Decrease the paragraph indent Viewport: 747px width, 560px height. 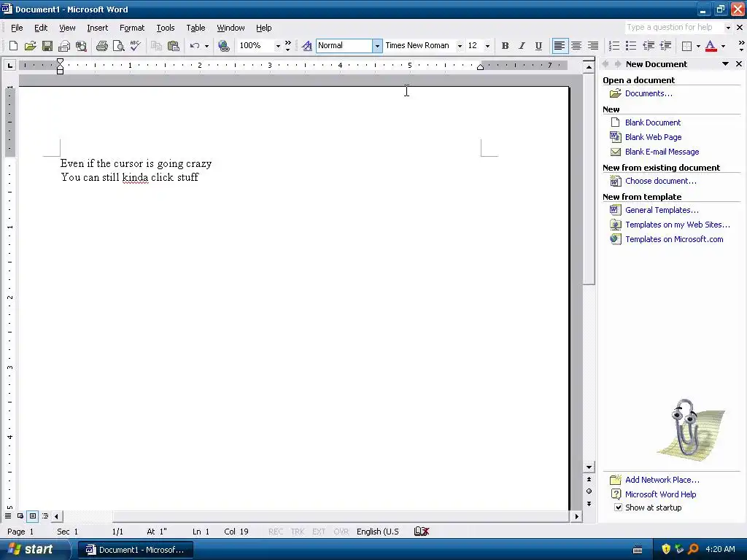pos(649,46)
